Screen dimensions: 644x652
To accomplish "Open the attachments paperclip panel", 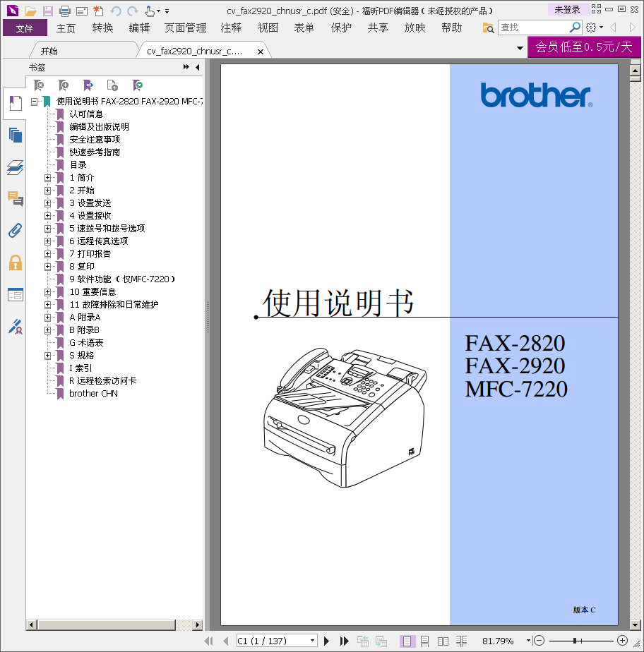I will (x=16, y=230).
